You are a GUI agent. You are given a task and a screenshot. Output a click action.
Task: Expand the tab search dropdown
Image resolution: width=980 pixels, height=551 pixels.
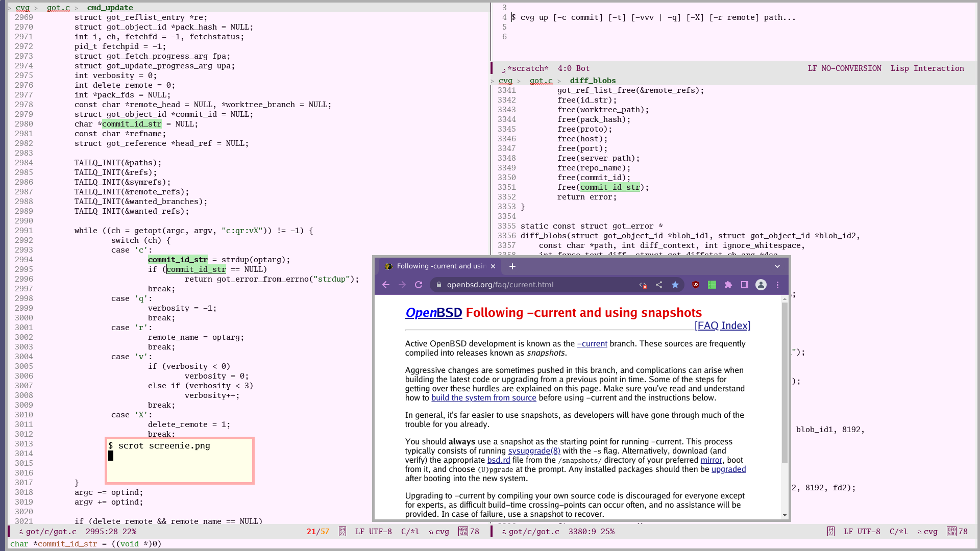(777, 266)
